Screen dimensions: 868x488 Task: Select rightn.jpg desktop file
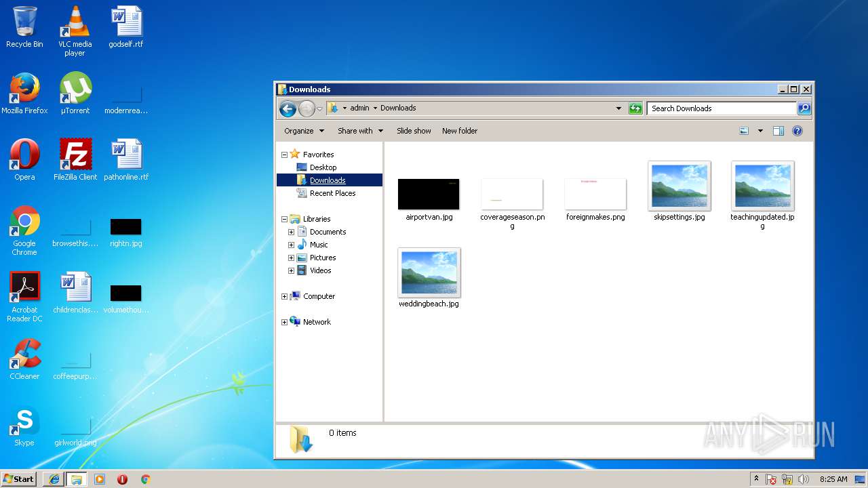(x=126, y=232)
